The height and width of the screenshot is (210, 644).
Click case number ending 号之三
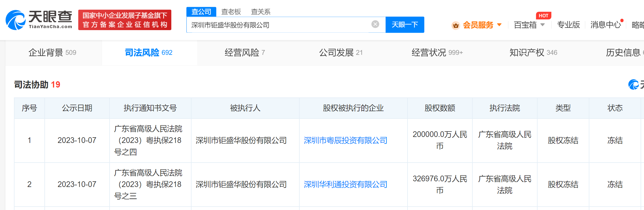click(x=148, y=184)
